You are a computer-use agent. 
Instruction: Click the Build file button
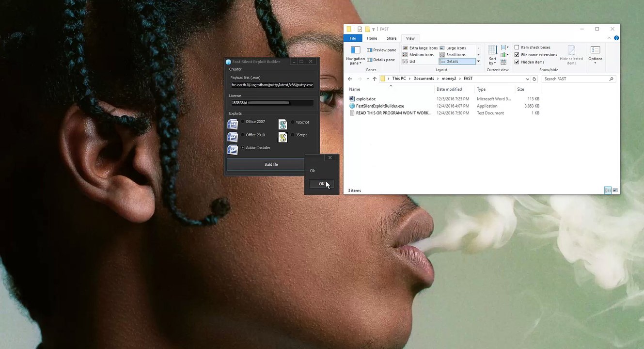[271, 164]
